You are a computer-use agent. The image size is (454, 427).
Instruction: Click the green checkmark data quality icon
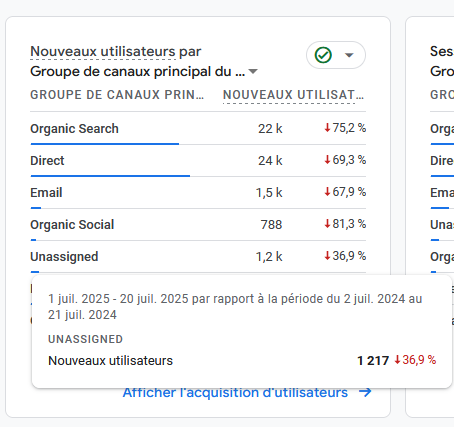click(323, 55)
